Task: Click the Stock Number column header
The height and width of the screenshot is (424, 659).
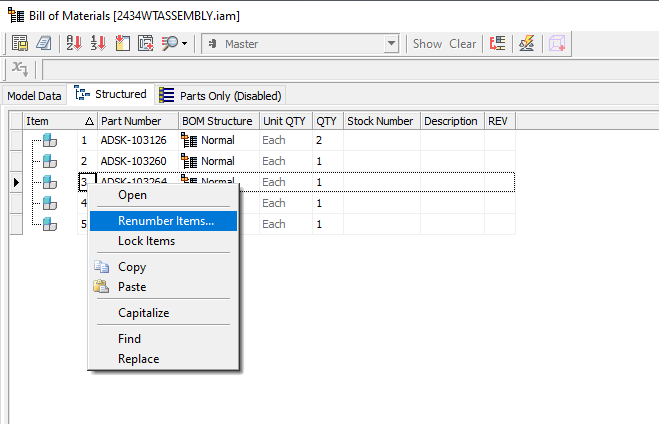Action: tap(382, 121)
